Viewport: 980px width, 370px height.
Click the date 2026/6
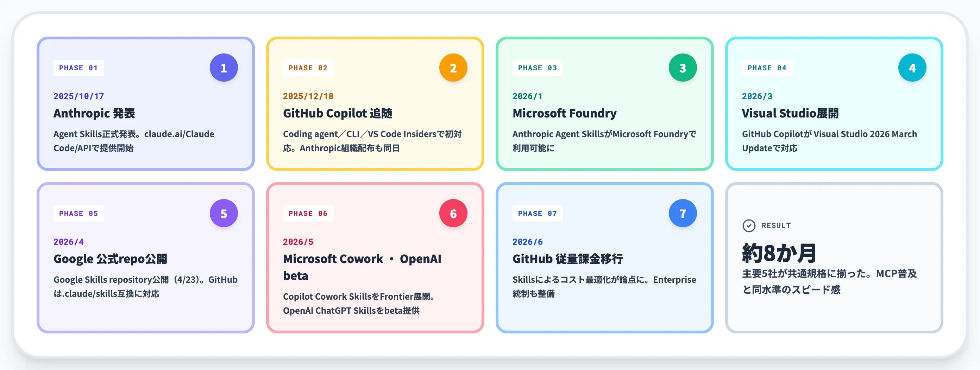527,242
